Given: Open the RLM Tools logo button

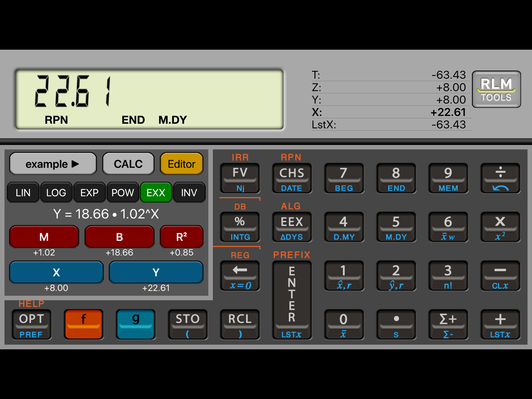Looking at the screenshot, I should [x=496, y=89].
